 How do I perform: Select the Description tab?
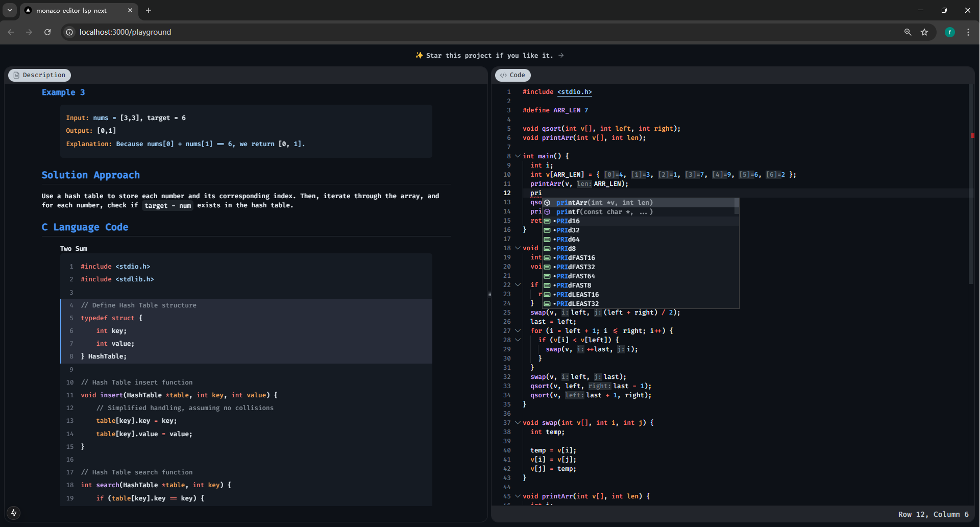pos(39,75)
